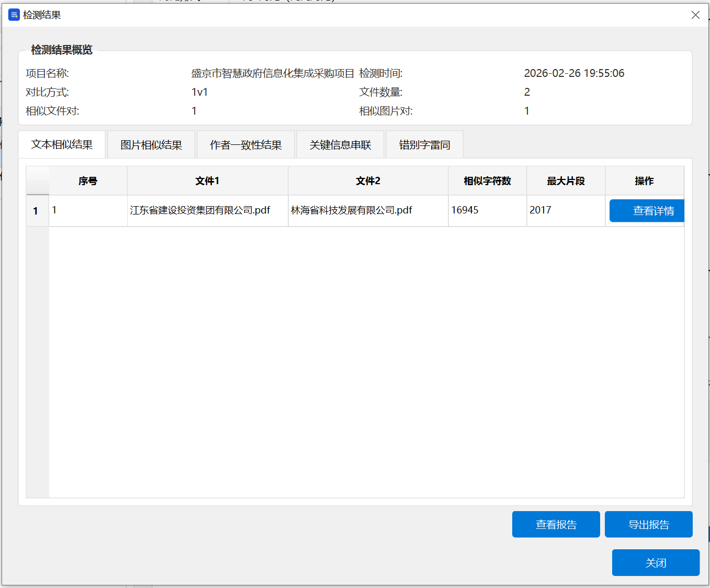710x588 pixels.
Task: Click the 相似字符数 value 16945
Action: [465, 210]
